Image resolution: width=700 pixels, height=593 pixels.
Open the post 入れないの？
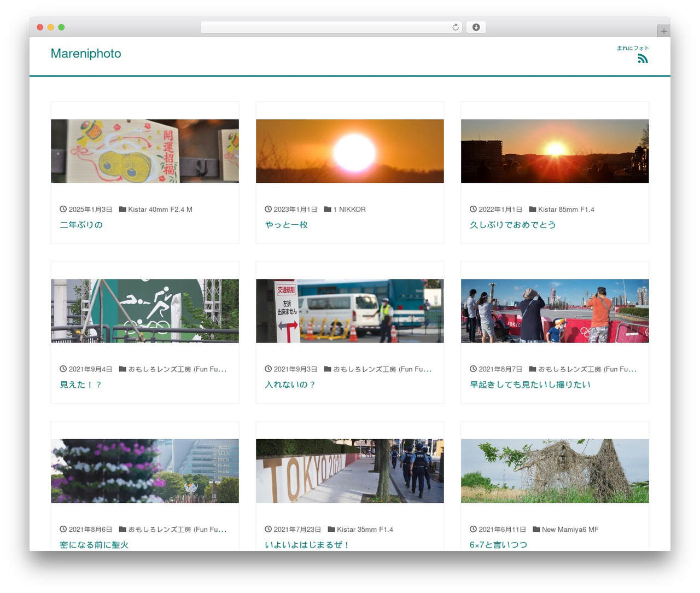pyautogui.click(x=290, y=385)
